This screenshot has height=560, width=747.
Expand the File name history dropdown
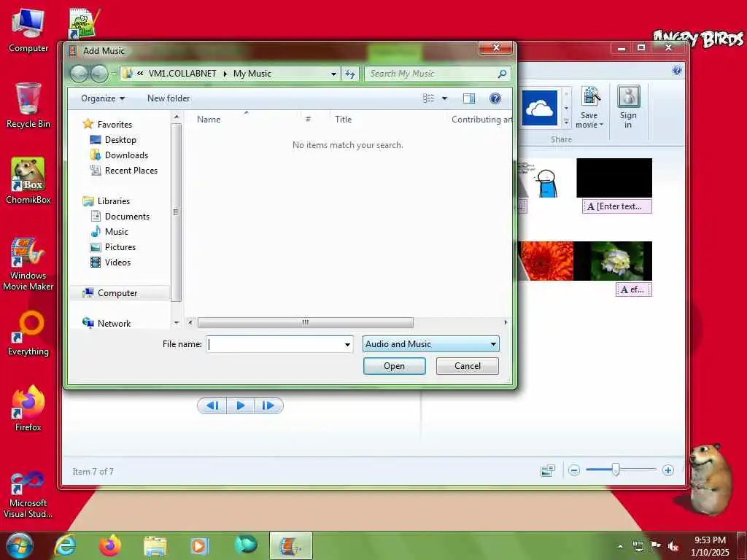click(347, 344)
